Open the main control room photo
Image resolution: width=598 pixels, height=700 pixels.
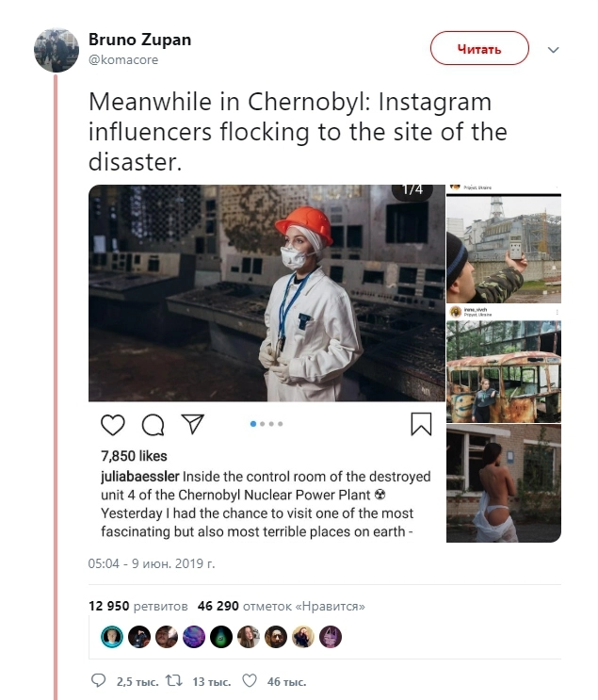(267, 293)
